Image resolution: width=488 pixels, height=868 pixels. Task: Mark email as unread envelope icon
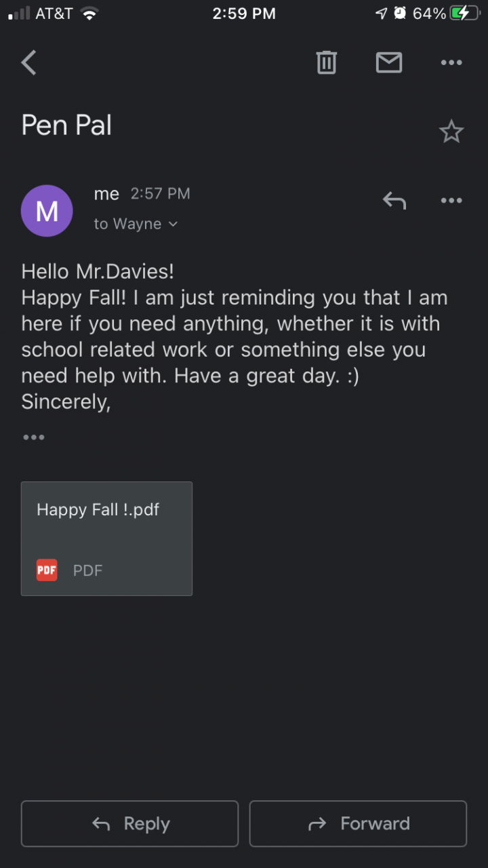[389, 63]
